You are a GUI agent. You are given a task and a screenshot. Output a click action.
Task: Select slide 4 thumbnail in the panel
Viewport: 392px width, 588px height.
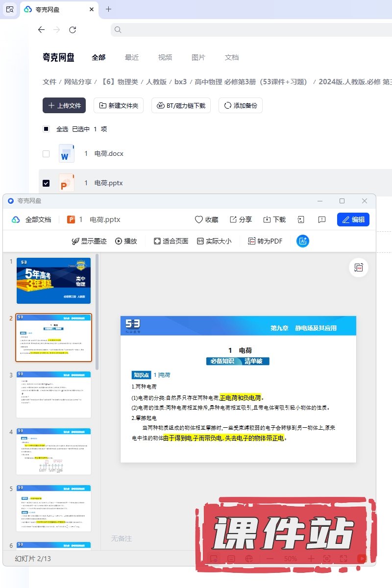(x=54, y=451)
